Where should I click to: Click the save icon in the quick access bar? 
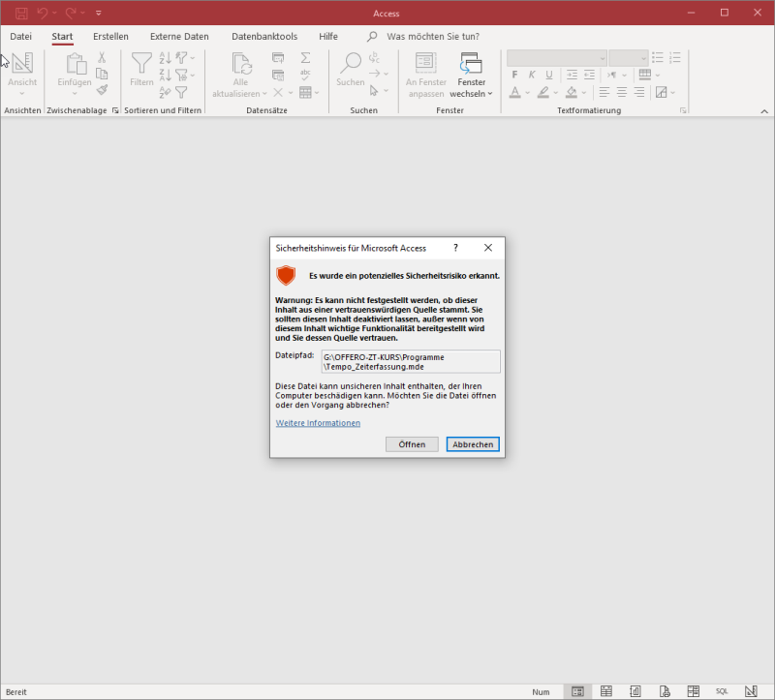point(21,13)
